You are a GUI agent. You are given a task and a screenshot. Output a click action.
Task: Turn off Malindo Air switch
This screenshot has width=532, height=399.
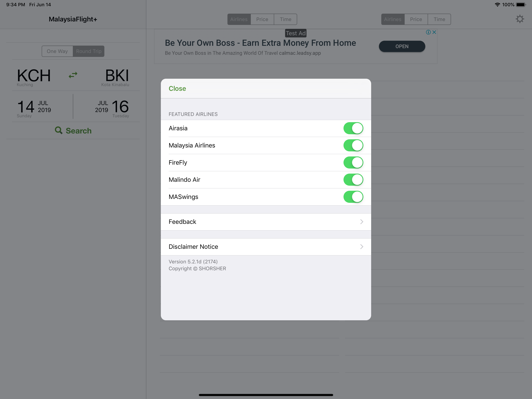tap(353, 180)
